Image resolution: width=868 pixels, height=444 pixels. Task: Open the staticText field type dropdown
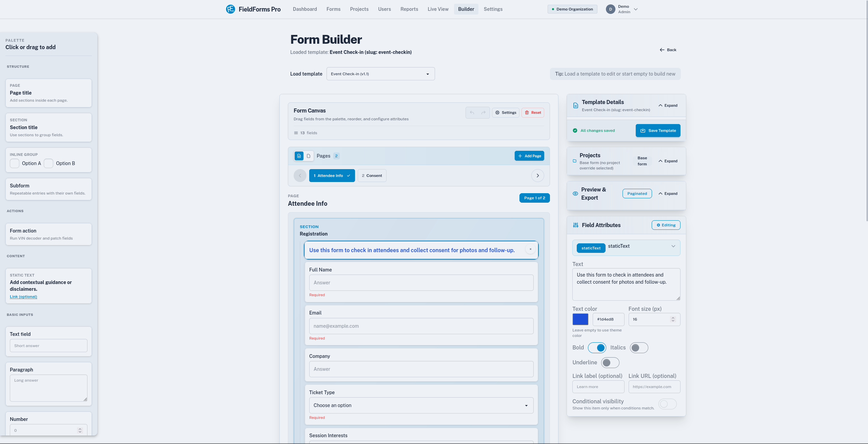pyautogui.click(x=626, y=248)
